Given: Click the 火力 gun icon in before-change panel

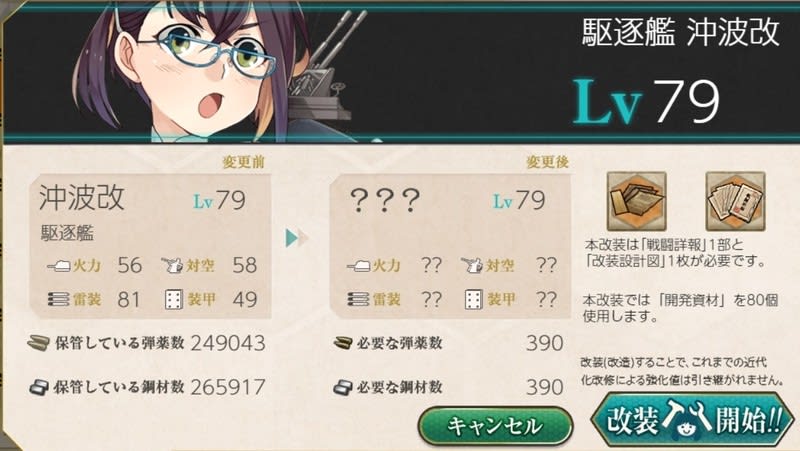Looking at the screenshot, I should tap(58, 266).
